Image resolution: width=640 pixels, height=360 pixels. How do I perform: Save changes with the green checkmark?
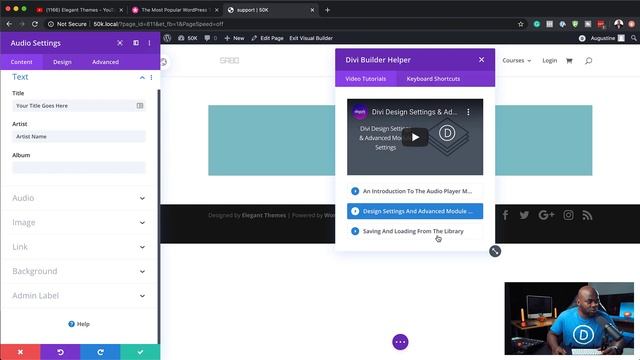point(140,352)
